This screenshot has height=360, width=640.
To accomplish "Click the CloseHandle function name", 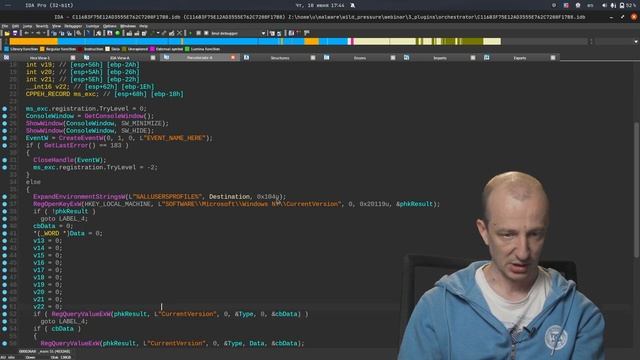I will pyautogui.click(x=53, y=160).
